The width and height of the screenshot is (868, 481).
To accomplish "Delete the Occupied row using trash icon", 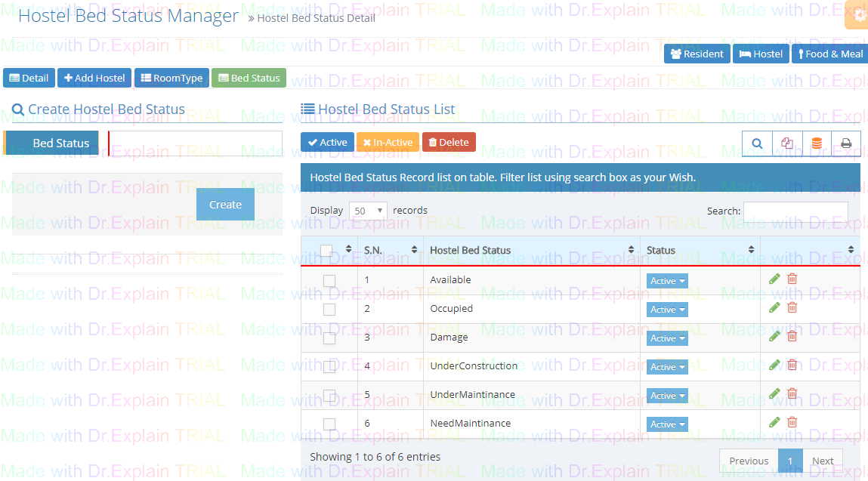I will click(x=792, y=307).
